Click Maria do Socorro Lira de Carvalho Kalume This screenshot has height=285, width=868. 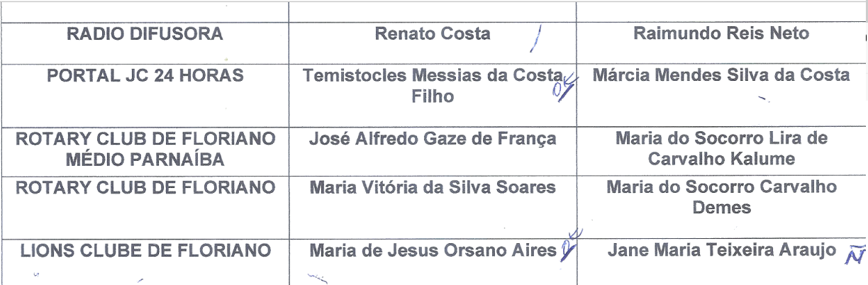721,147
